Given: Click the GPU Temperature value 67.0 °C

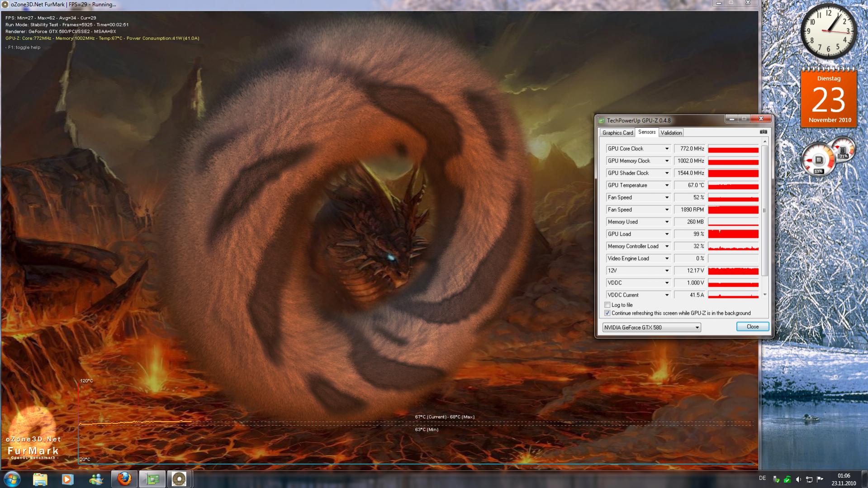Looking at the screenshot, I should tap(689, 185).
